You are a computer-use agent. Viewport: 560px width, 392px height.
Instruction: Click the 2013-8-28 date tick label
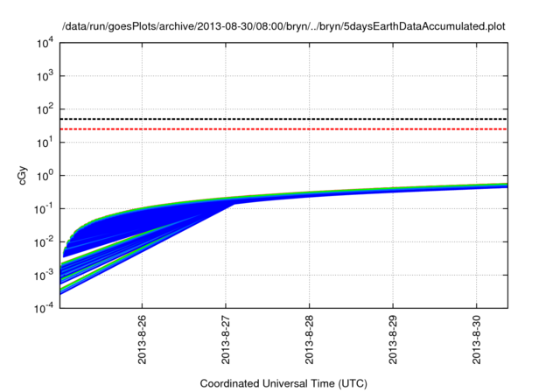click(x=309, y=339)
